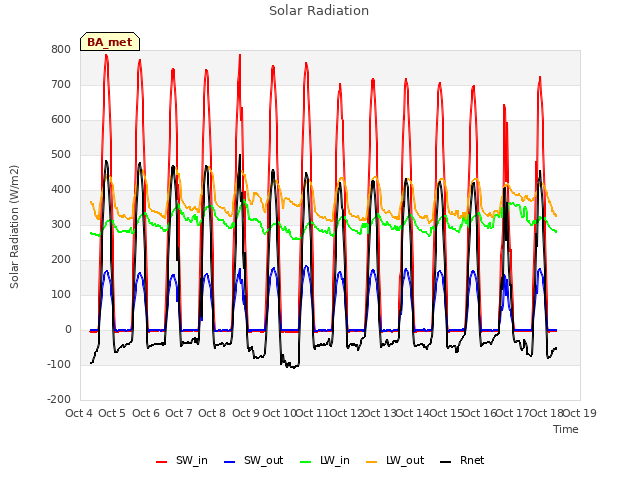
Task: Click the Oct 9 x-axis tick label
Action: click(x=246, y=413)
